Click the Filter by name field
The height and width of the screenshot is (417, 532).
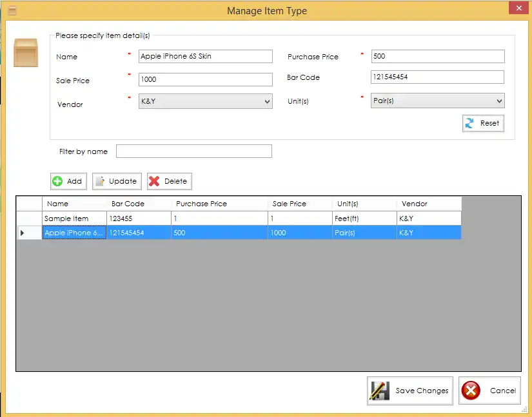193,151
